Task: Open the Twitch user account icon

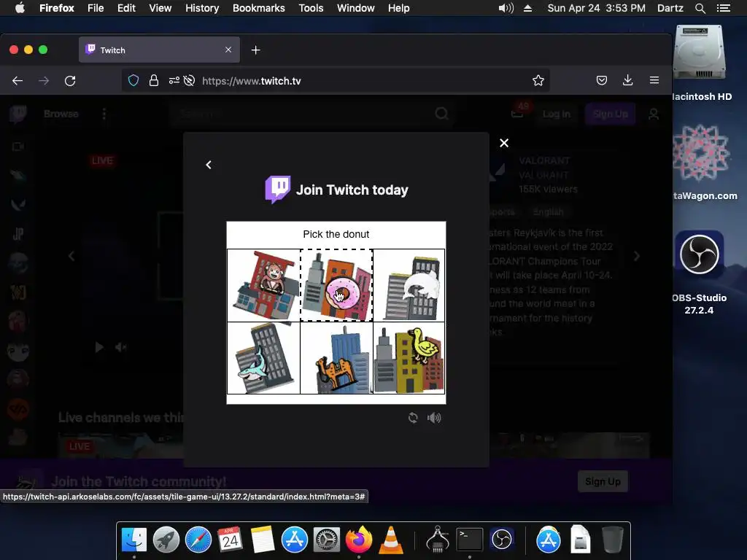Action: pos(654,114)
